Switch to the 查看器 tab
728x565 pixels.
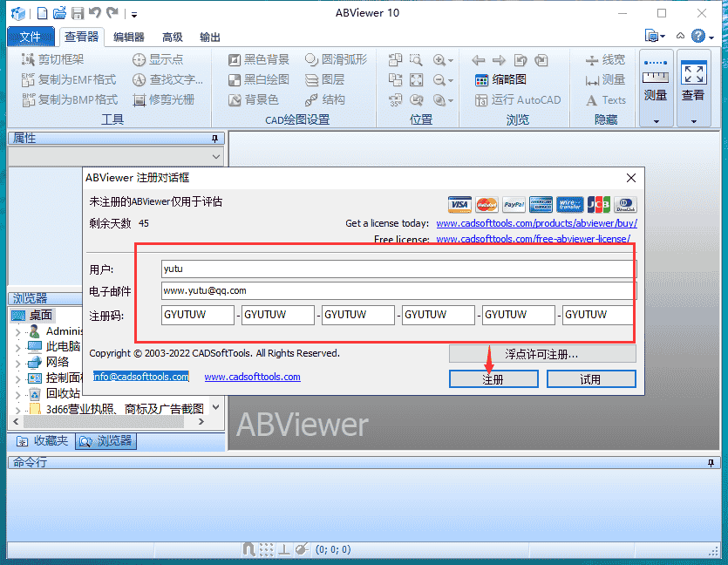[x=82, y=37]
